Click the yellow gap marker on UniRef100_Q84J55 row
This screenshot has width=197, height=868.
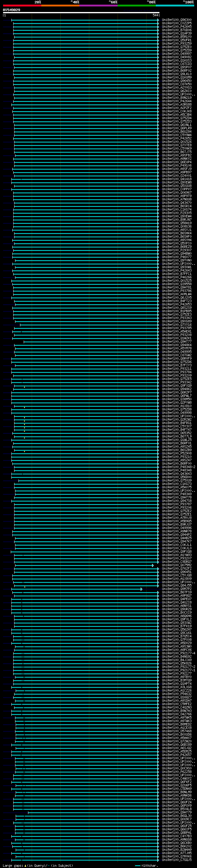click(25, 587)
